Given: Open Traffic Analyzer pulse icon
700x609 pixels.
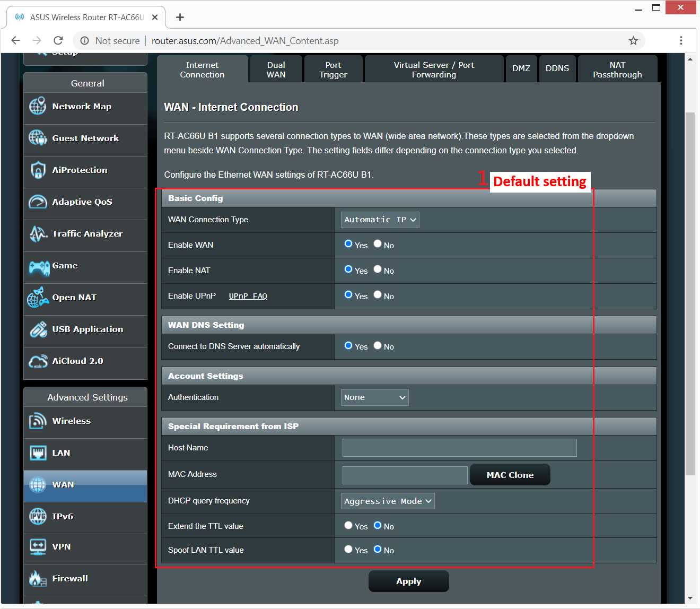Looking at the screenshot, I should (x=38, y=233).
